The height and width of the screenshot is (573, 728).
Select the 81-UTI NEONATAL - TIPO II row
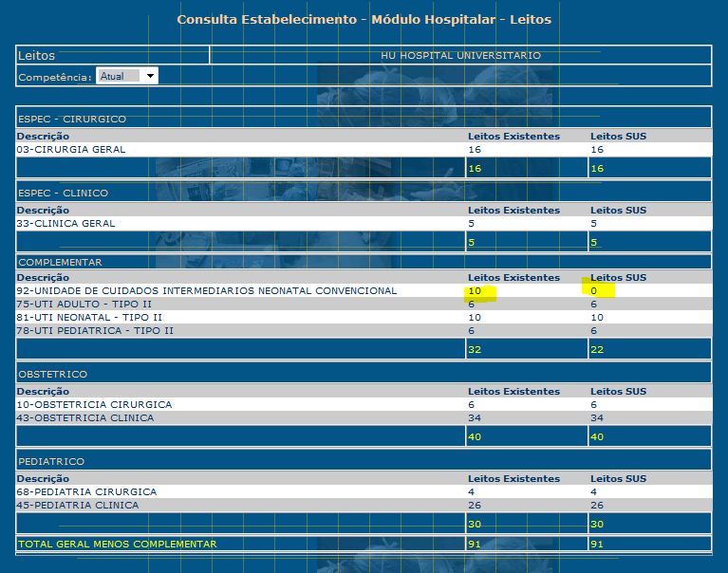(90, 317)
